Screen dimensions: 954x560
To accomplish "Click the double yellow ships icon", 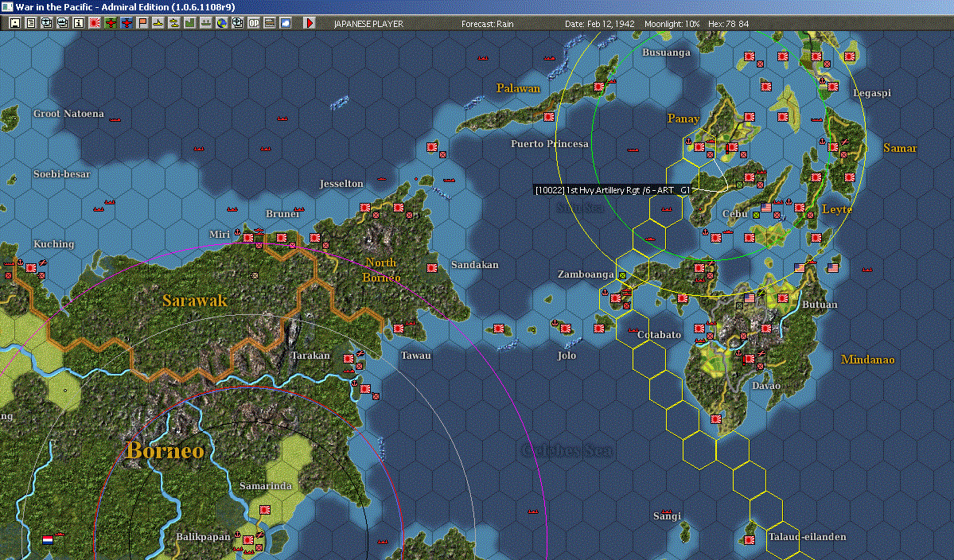I will click(x=174, y=23).
